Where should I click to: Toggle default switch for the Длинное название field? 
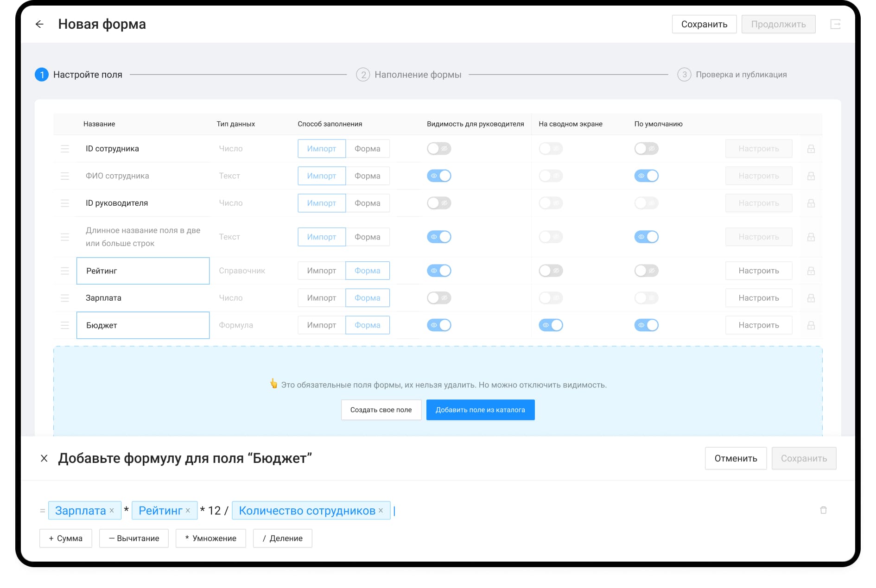click(x=647, y=237)
